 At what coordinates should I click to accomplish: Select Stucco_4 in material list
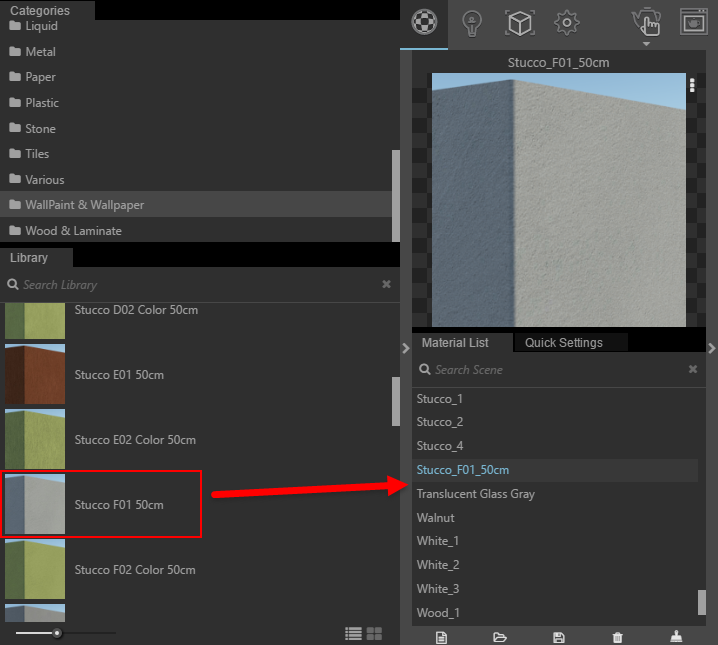(555, 446)
